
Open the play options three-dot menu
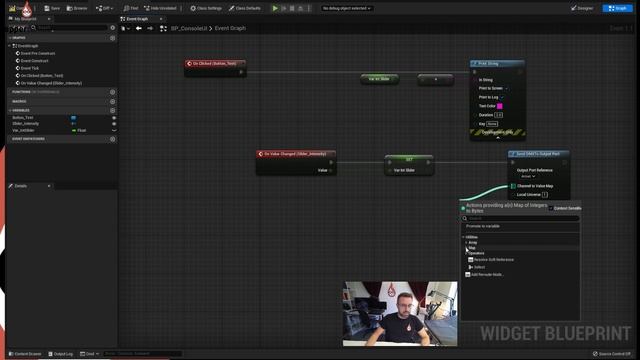pyautogui.click(x=309, y=8)
